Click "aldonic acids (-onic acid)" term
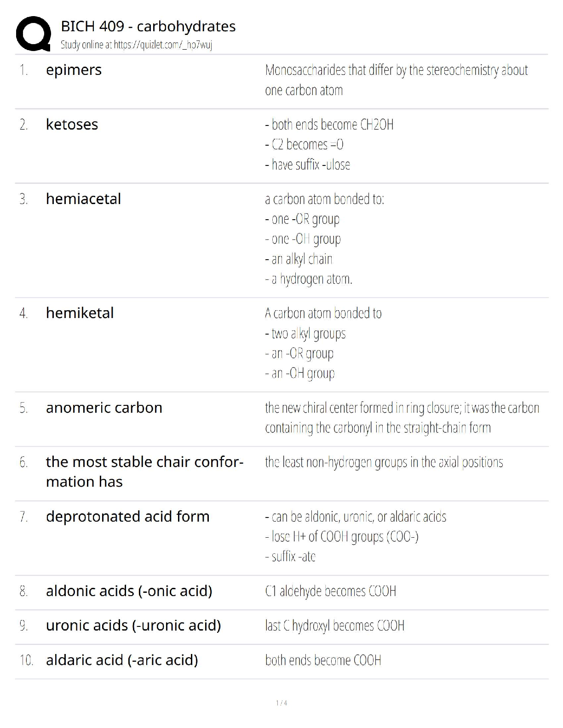Image resolution: width=563 pixels, height=728 pixels. tap(129, 591)
